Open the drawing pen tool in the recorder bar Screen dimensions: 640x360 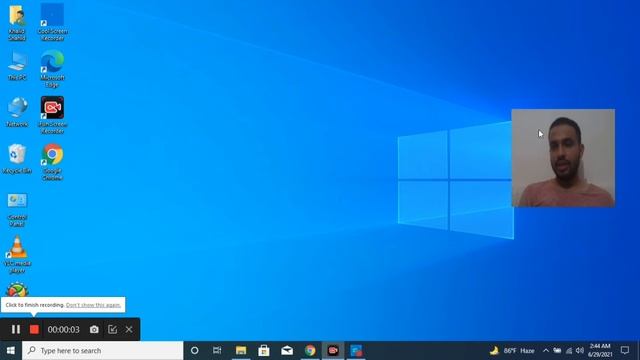tap(112, 329)
